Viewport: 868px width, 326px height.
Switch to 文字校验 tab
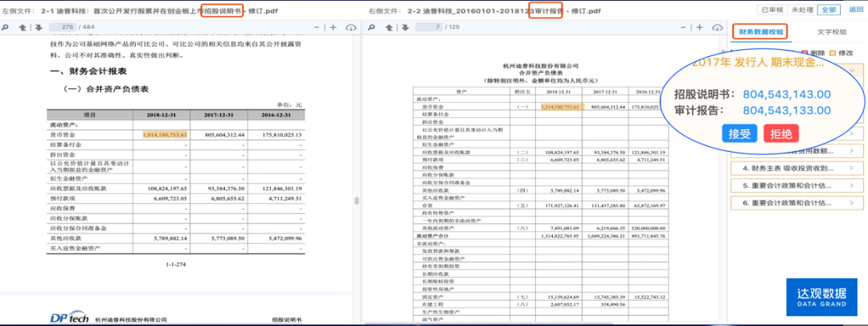click(831, 31)
